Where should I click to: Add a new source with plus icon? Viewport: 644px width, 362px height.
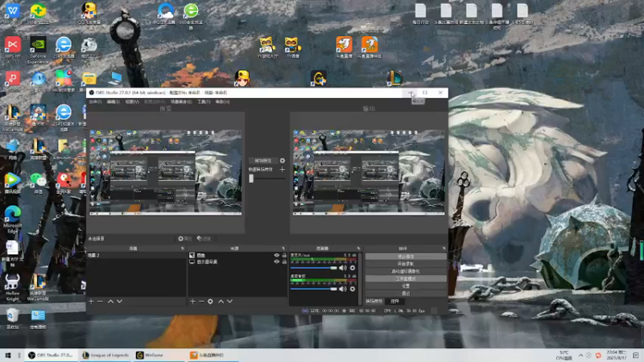[192, 301]
